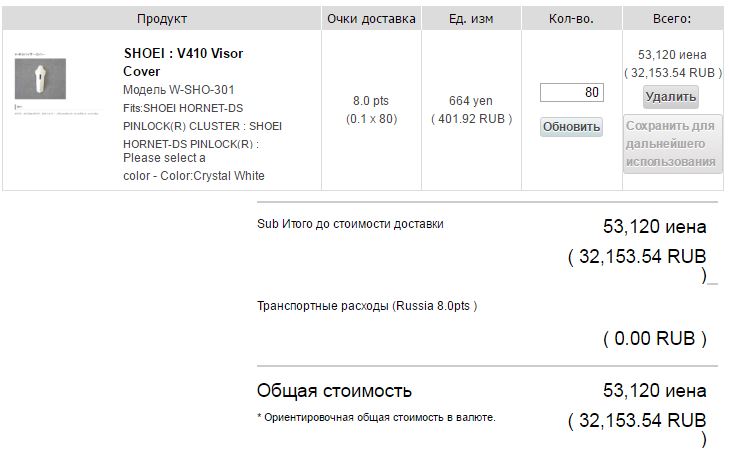Image resolution: width=729 pixels, height=456 pixels.
Task: Click the Продукт column header
Action: (x=162, y=19)
